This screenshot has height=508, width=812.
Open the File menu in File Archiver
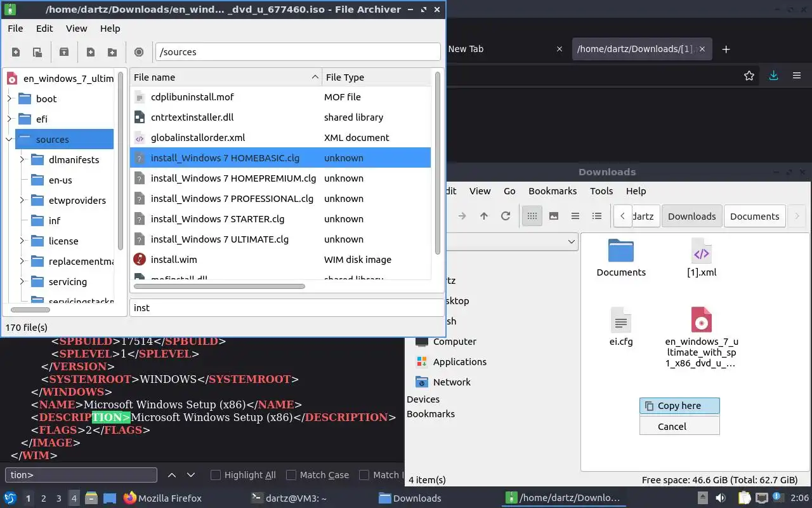point(15,29)
